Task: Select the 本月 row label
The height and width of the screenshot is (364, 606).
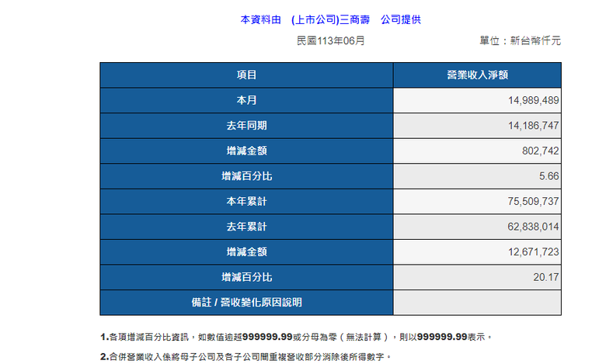Action: pos(246,100)
